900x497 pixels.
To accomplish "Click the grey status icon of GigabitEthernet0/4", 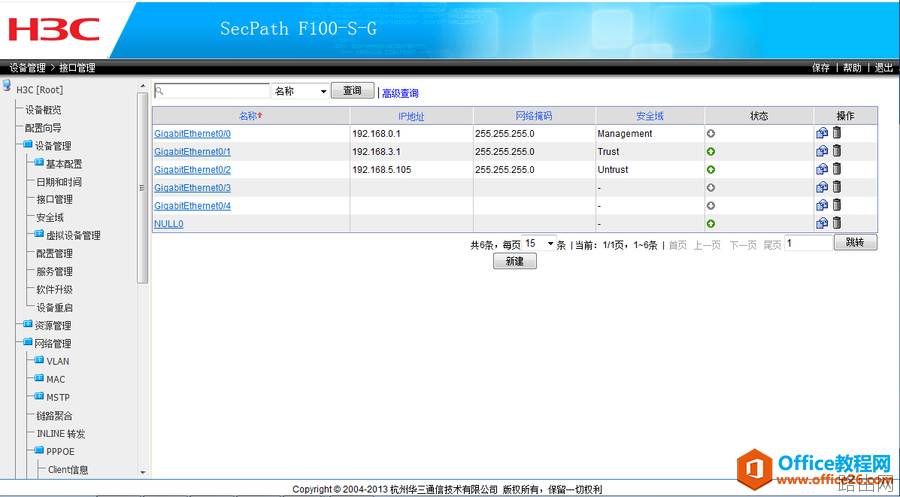I will (711, 205).
